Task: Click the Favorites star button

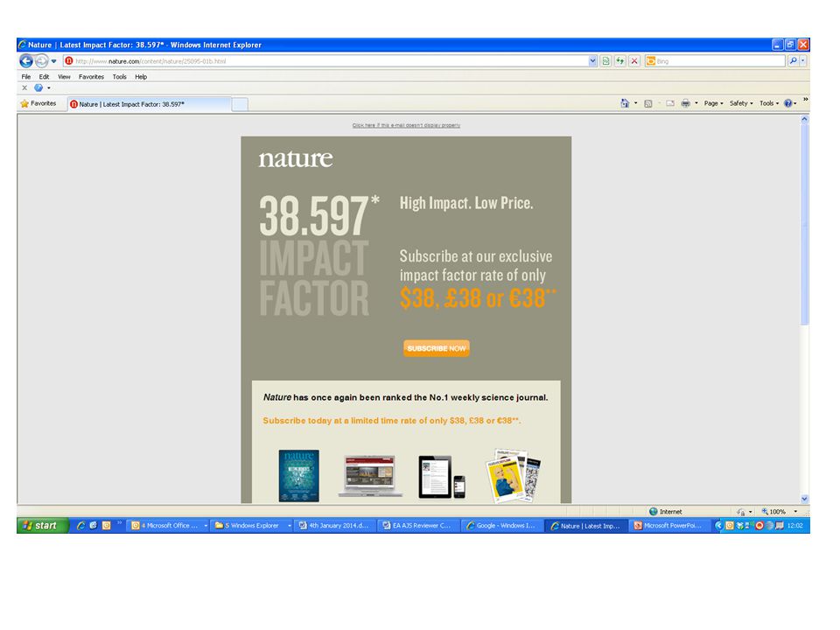Action: (38, 103)
